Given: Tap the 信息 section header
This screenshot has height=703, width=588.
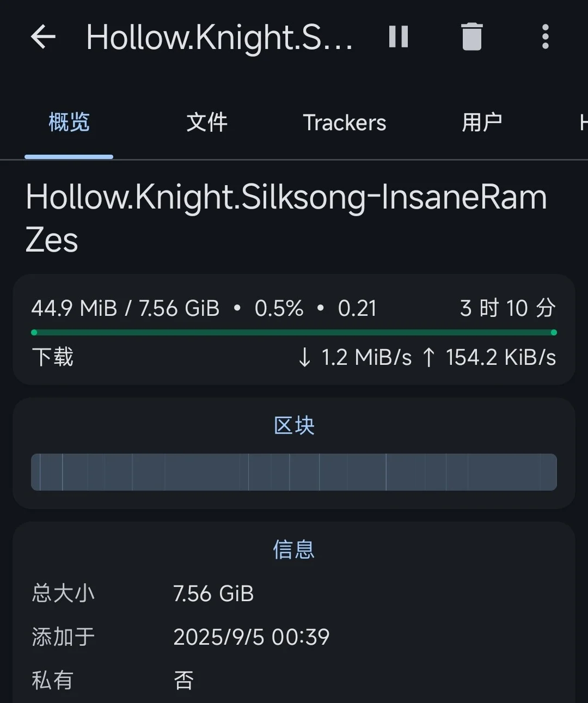Looking at the screenshot, I should (x=294, y=550).
